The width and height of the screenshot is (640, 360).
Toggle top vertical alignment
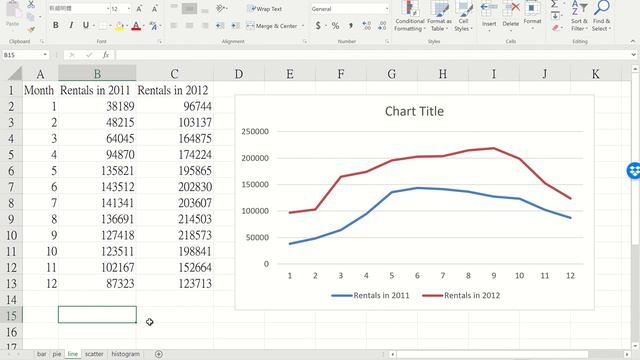[x=174, y=8]
